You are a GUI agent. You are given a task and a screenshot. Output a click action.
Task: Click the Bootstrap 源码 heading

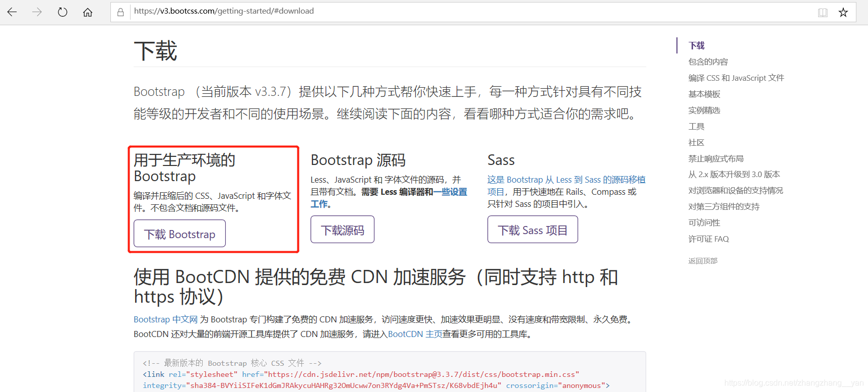[358, 160]
